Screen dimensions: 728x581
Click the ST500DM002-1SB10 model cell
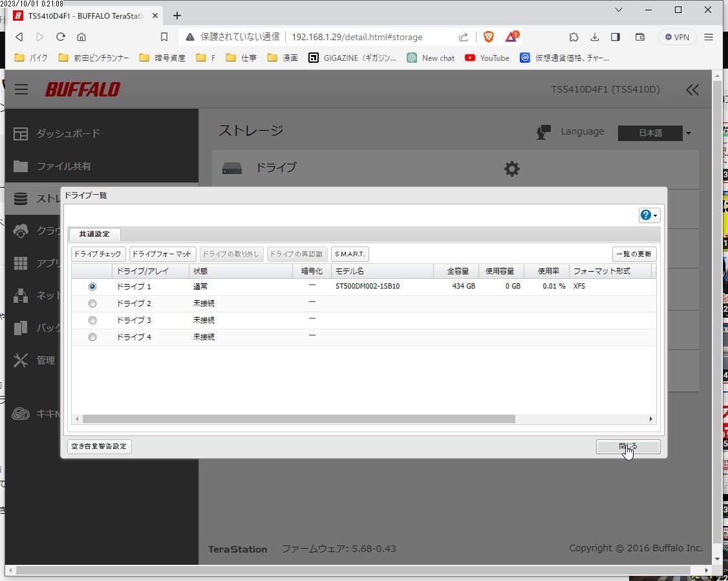click(368, 286)
